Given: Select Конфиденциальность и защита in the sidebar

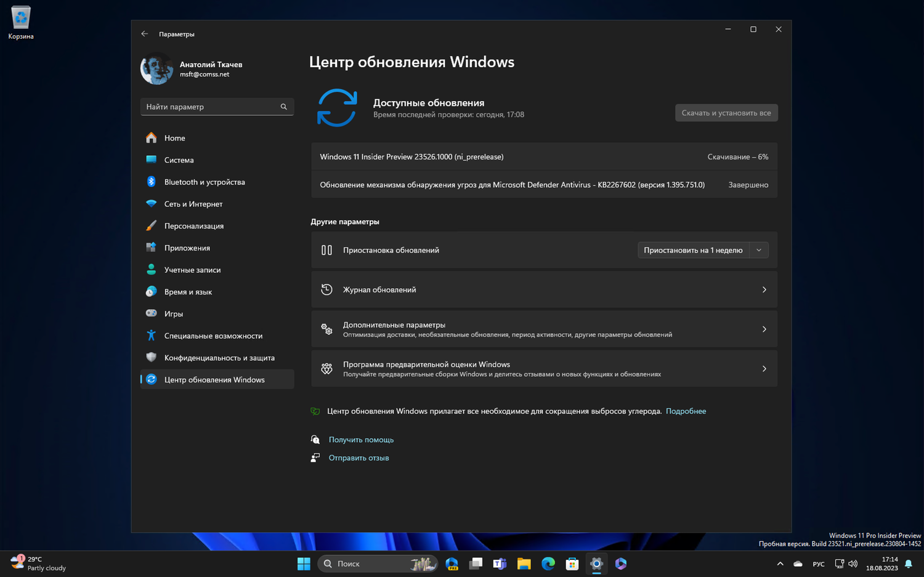Looking at the screenshot, I should point(216,357).
